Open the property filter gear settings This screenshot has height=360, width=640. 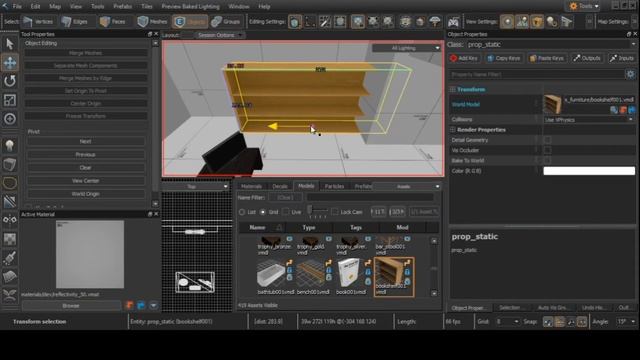[630, 74]
